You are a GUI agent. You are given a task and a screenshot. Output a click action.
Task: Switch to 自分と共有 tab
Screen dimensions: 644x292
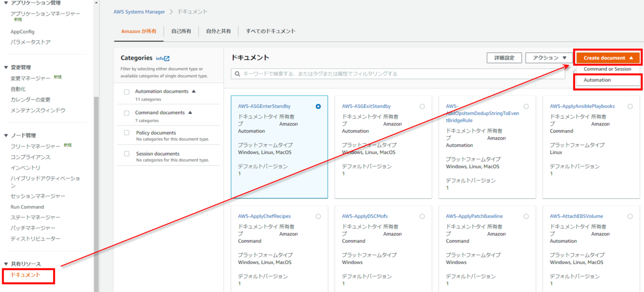(218, 31)
